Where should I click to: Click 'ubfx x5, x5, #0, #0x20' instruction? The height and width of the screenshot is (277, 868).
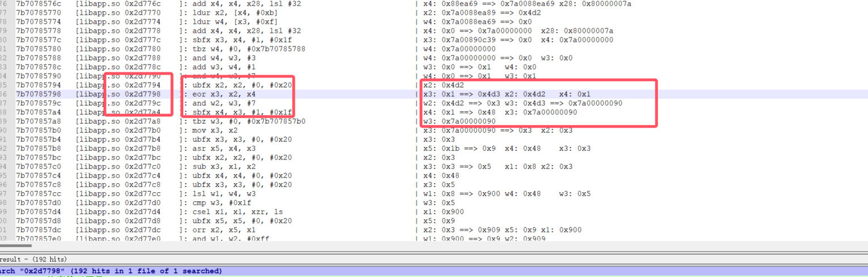[x=242, y=220]
